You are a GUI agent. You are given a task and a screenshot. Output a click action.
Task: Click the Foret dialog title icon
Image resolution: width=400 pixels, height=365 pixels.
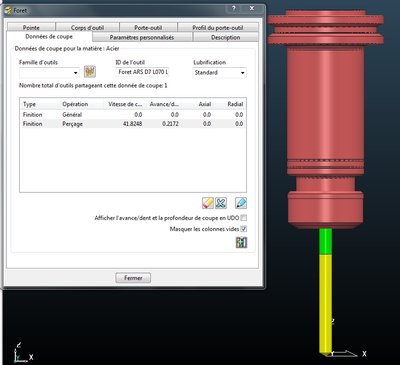tap(8, 10)
